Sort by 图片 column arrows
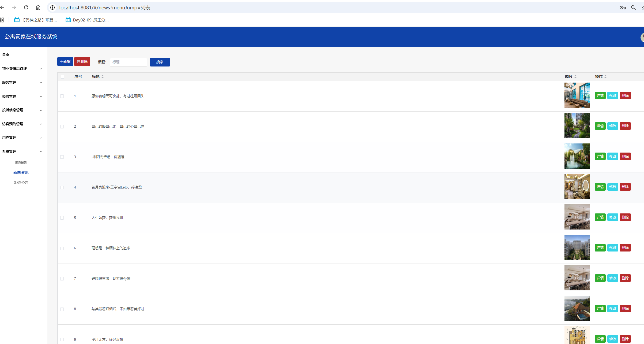This screenshot has height=344, width=644. point(575,77)
